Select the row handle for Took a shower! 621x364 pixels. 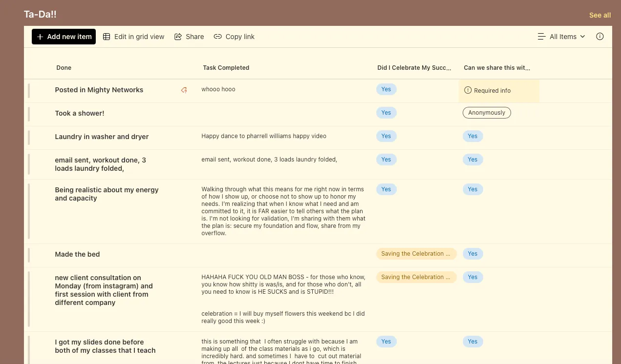(x=29, y=114)
